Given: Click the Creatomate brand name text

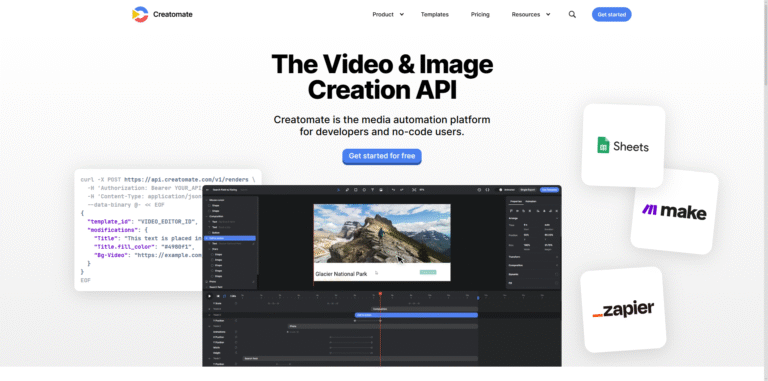Looking at the screenshot, I should 172,15.
